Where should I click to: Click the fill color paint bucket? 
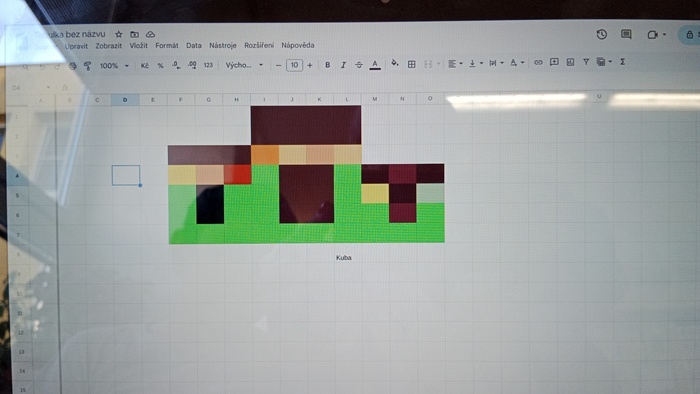(x=395, y=63)
